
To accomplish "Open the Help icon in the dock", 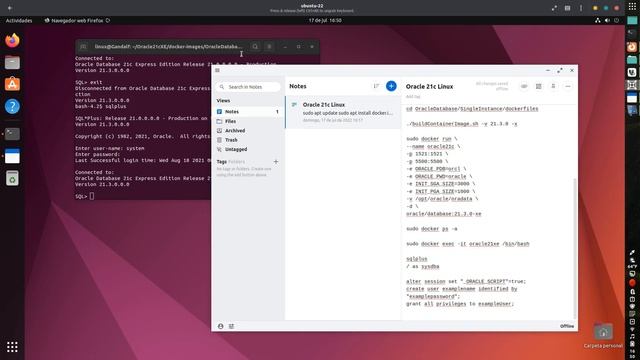I will click(x=12, y=107).
